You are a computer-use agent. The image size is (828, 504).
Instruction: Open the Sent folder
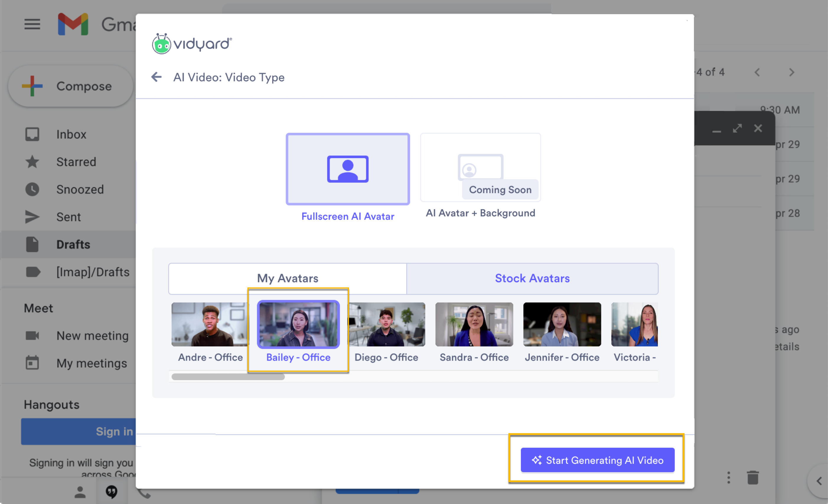(x=69, y=217)
